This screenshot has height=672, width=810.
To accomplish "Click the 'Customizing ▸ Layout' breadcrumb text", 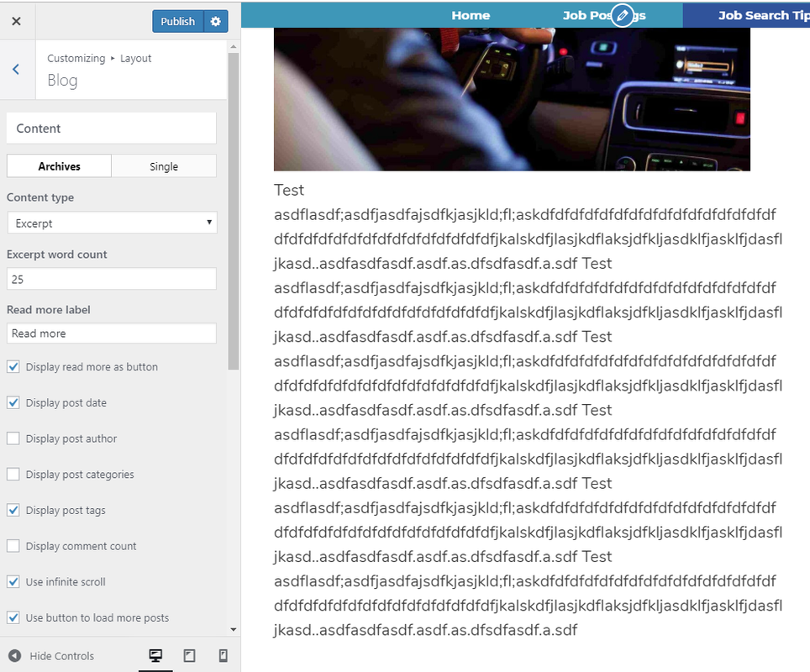I will [99, 58].
